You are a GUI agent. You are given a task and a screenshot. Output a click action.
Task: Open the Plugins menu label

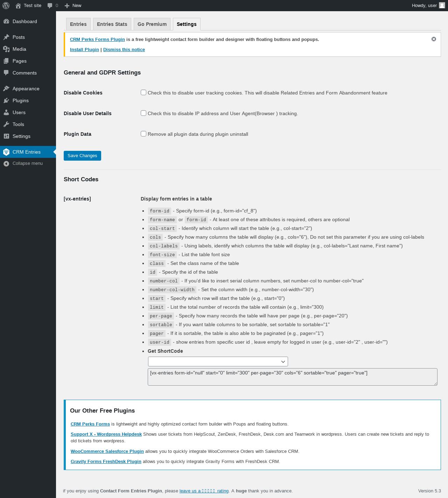[x=21, y=100]
